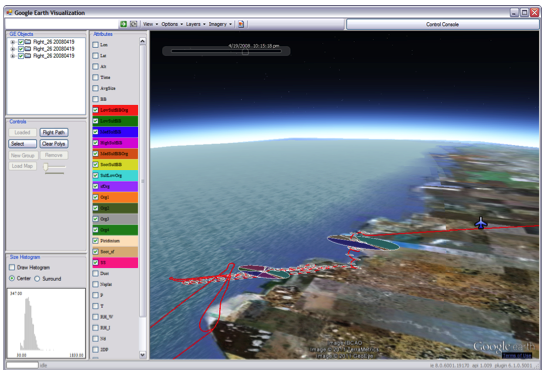548x370 pixels.
Task: Click the blue airplane icon on the map
Action: coord(481,222)
